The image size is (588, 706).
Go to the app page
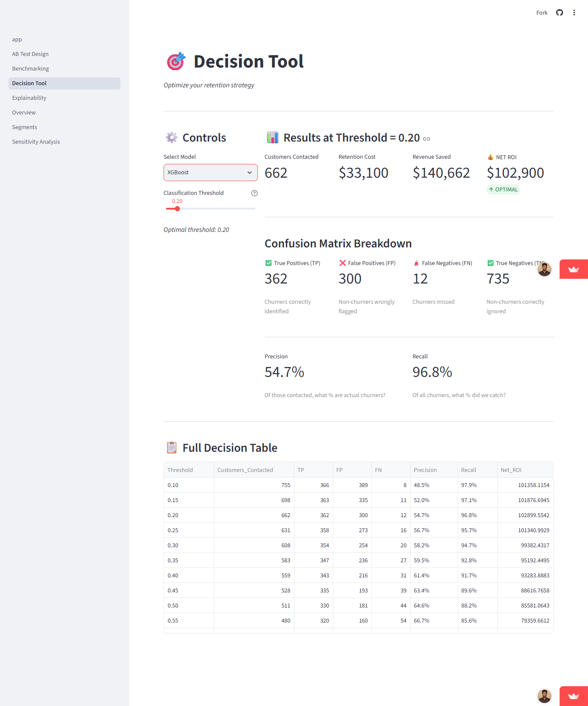(65, 40)
